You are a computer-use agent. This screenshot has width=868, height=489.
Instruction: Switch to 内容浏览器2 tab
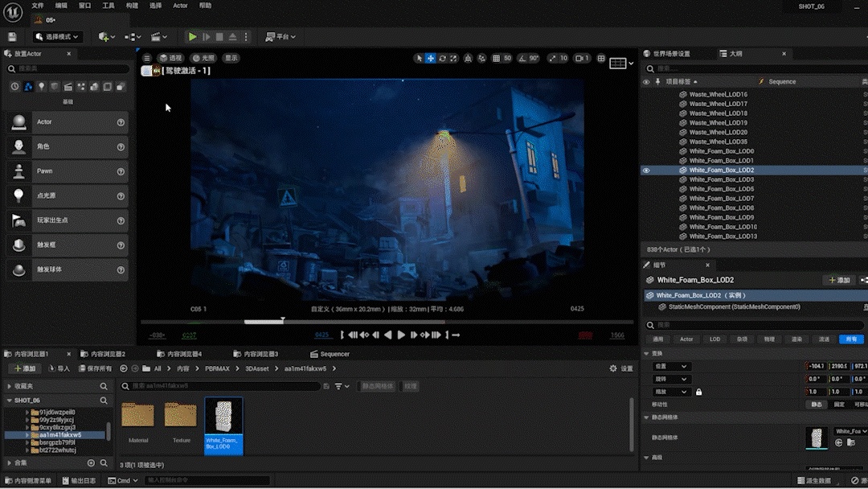tap(103, 355)
